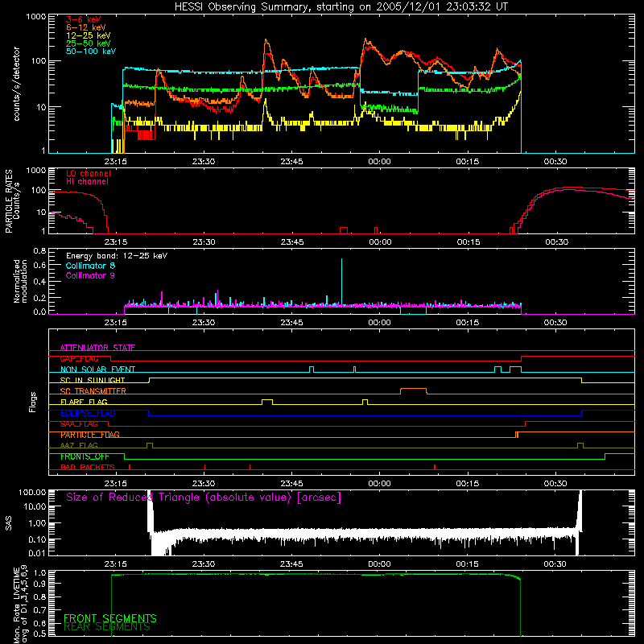
Task: Click the 100.00 y-axis value on SAS plot
Action: [32, 492]
